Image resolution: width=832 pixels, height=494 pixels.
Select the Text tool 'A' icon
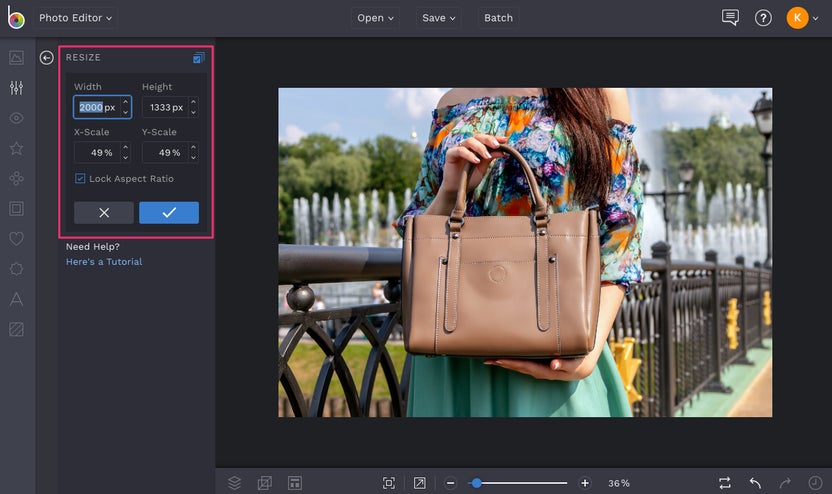tap(16, 299)
